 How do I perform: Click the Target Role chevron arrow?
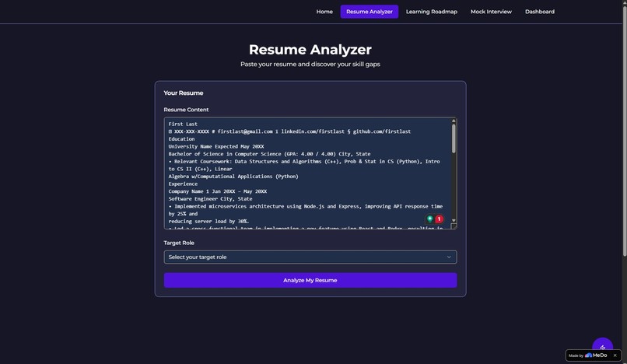(449, 257)
